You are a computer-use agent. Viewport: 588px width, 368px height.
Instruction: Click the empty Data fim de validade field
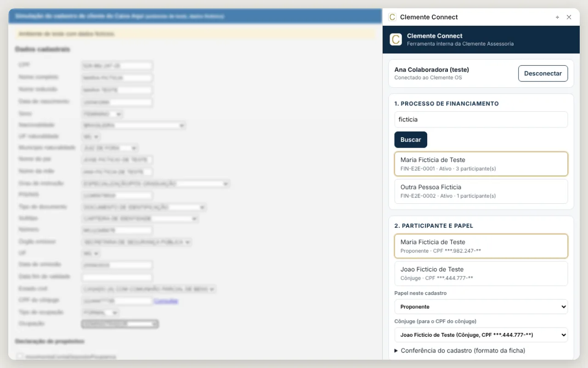(x=117, y=277)
